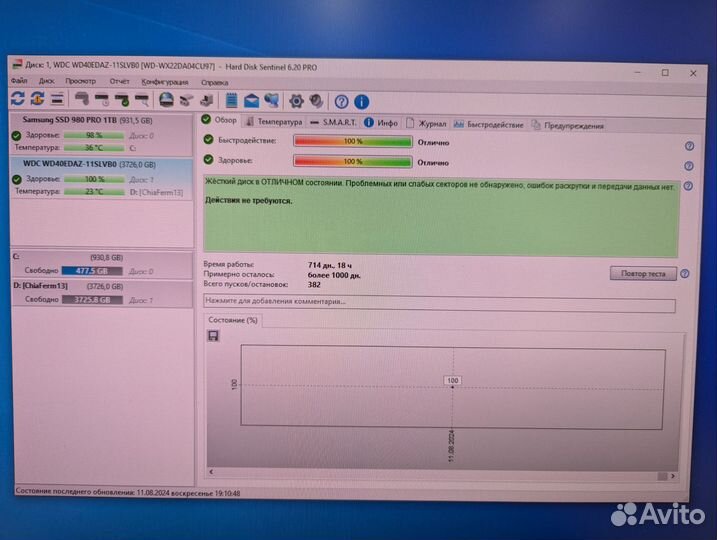Click the networked computers toolbar icon
The image size is (717, 540).
point(272,101)
